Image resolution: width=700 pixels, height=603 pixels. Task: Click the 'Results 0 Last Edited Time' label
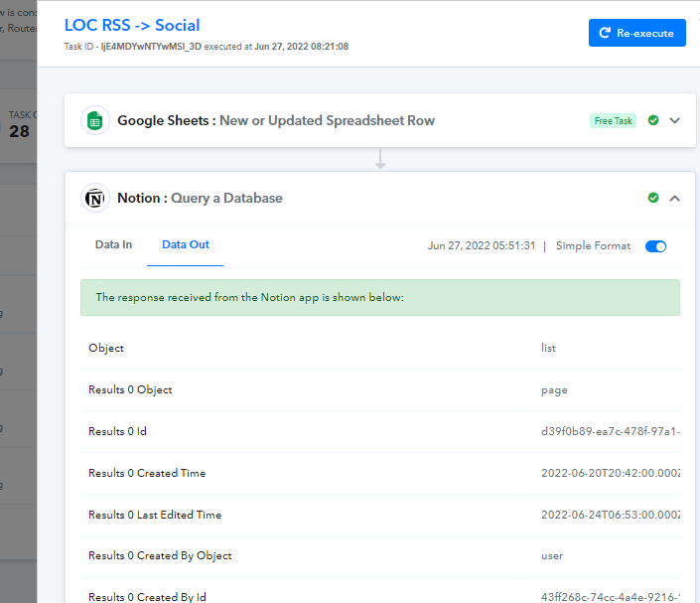[155, 515]
